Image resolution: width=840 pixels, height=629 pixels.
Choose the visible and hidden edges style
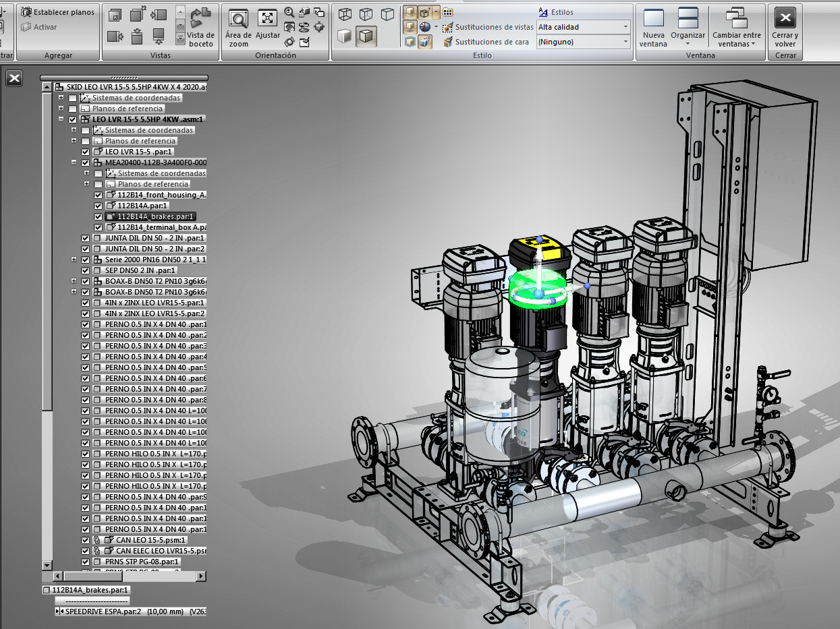pos(366,14)
